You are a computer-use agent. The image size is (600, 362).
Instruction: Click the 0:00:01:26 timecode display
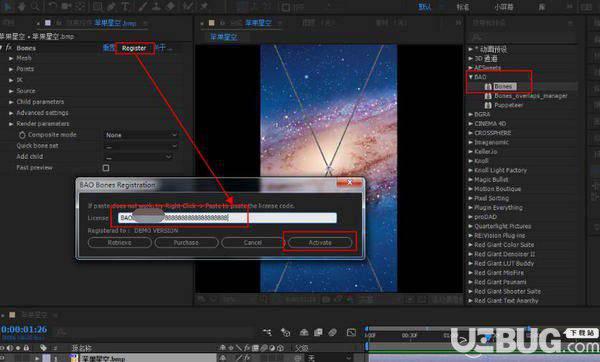[x=24, y=329]
